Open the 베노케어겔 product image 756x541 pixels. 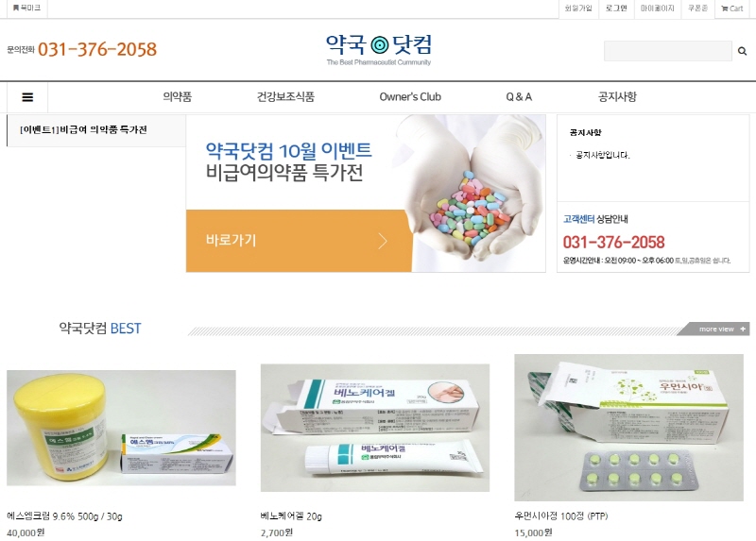pyautogui.click(x=375, y=428)
